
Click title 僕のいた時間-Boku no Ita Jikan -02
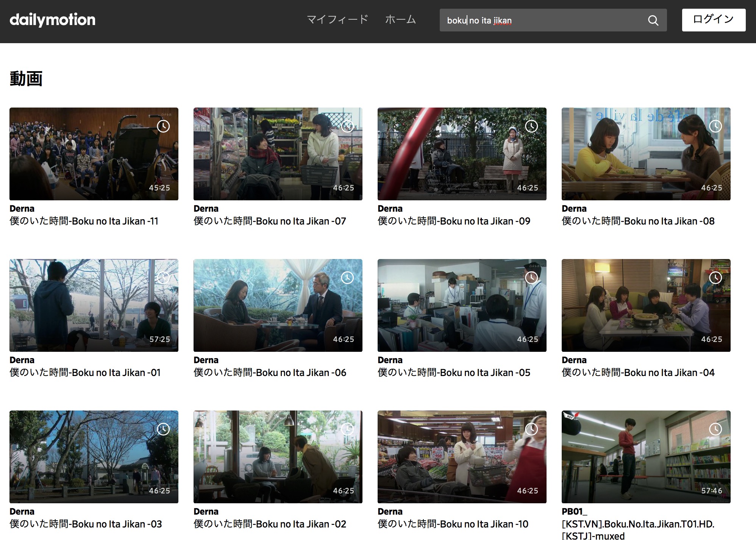point(270,524)
